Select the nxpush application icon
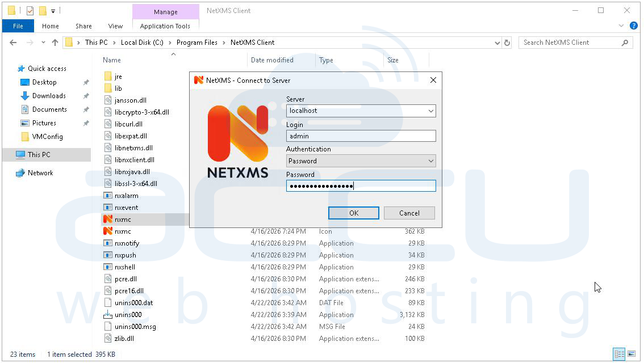 107,255
